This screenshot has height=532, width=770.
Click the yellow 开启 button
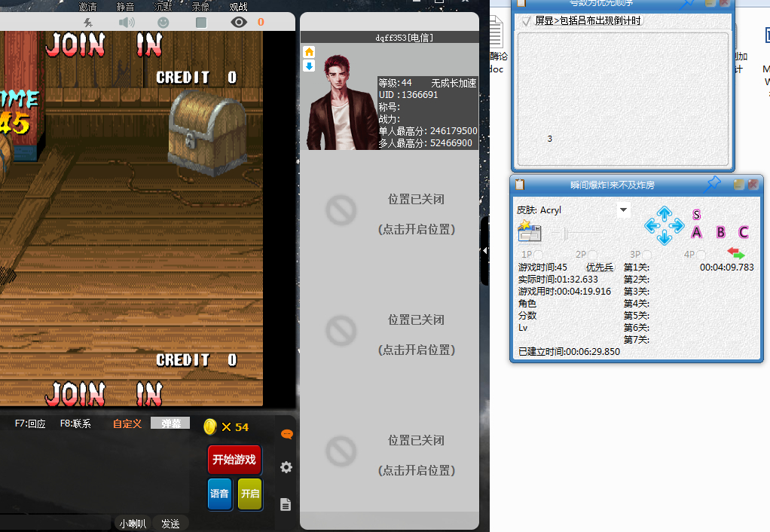coord(250,494)
